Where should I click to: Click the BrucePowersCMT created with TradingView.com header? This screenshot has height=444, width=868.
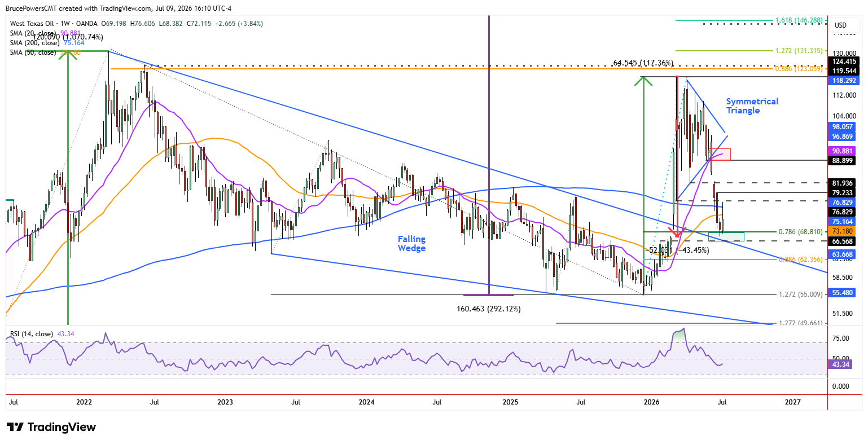point(118,8)
